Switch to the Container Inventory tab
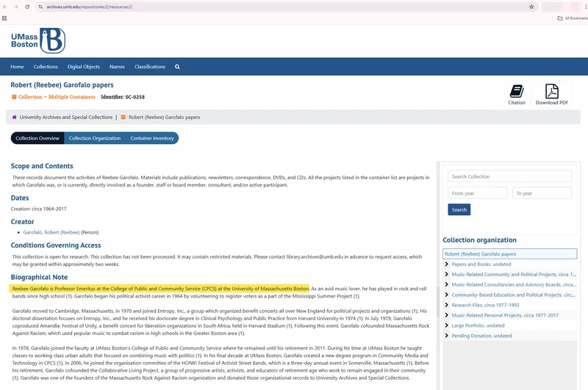588x390 pixels. [x=152, y=138]
